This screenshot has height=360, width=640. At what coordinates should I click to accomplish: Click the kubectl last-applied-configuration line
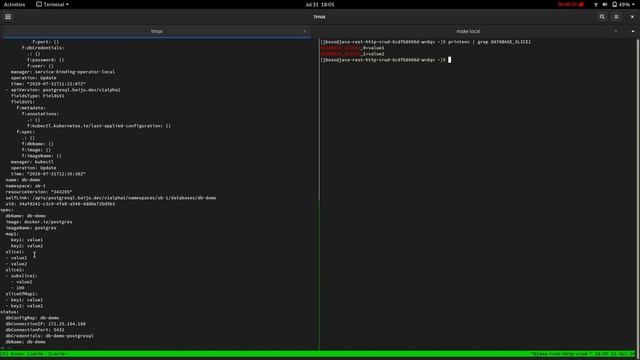click(99, 126)
